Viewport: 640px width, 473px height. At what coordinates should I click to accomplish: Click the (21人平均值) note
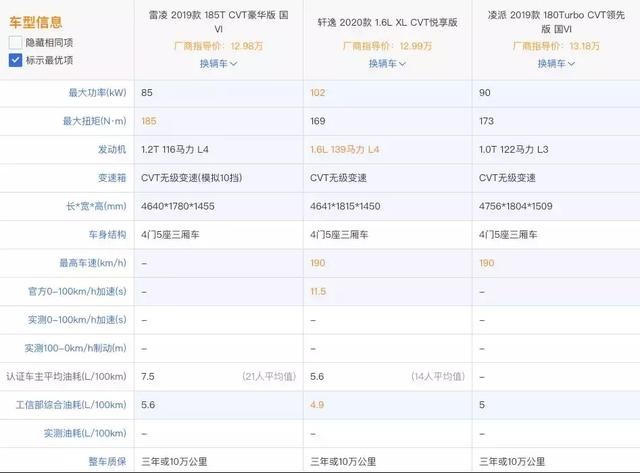click(x=269, y=376)
